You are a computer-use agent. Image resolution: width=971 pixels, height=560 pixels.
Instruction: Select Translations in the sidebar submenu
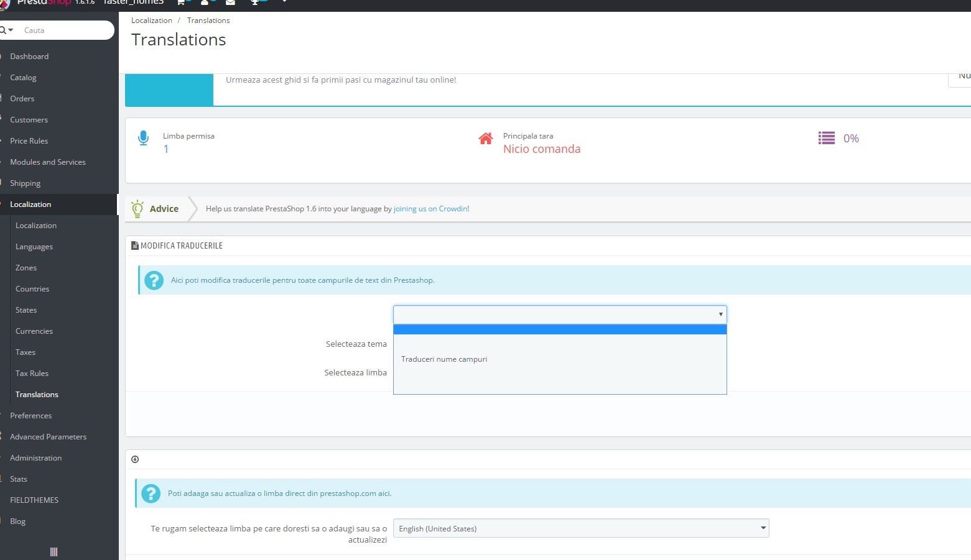pos(37,395)
